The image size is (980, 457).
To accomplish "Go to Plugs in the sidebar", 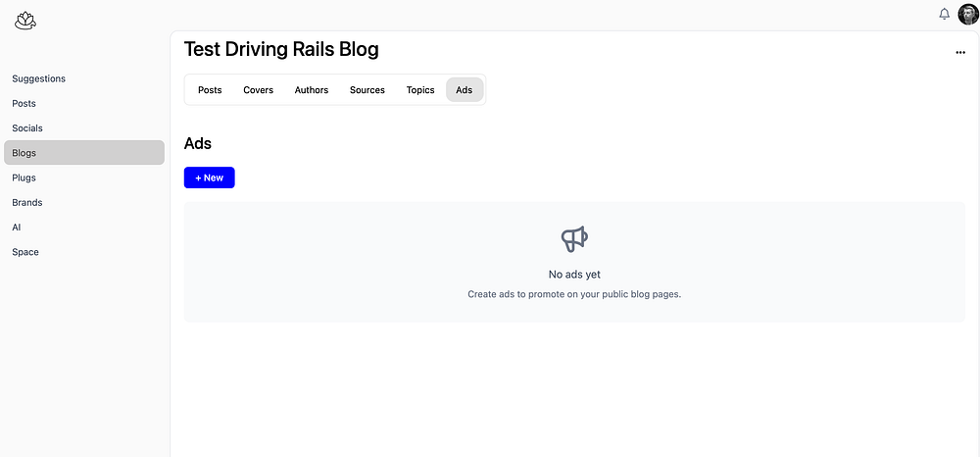I will point(24,178).
